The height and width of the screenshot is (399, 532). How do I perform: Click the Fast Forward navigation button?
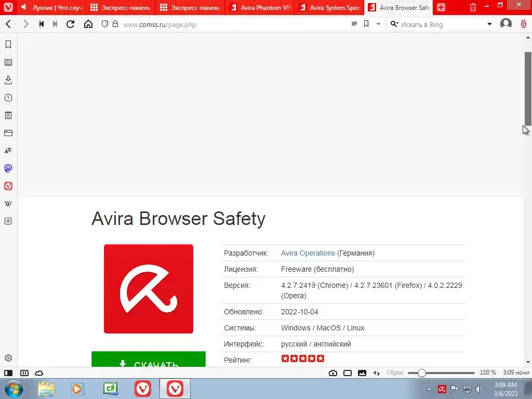click(x=55, y=24)
